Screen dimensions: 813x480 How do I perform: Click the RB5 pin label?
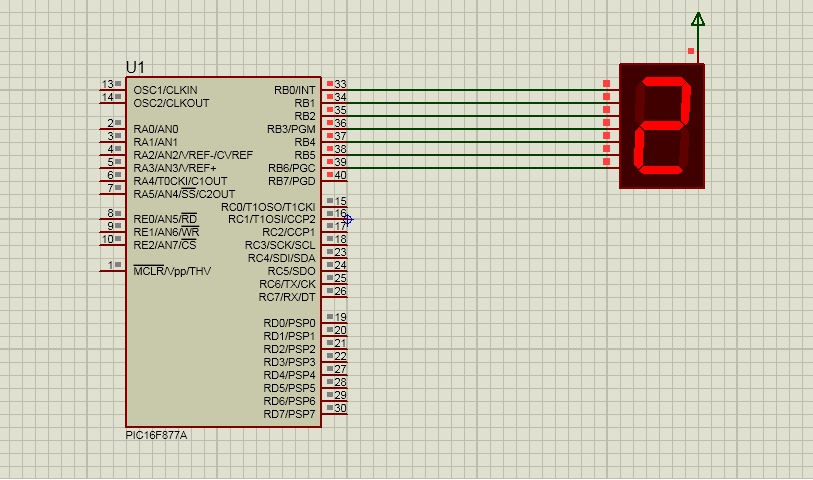[x=305, y=155]
